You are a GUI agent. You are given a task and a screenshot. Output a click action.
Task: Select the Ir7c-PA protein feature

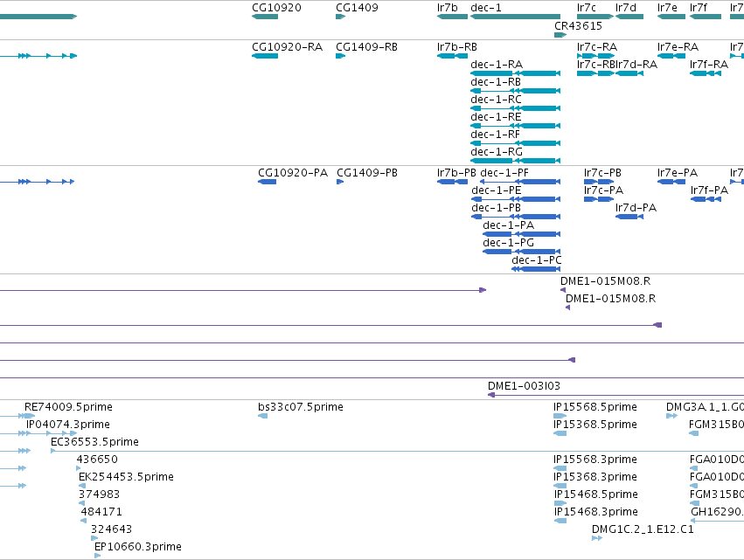(599, 199)
